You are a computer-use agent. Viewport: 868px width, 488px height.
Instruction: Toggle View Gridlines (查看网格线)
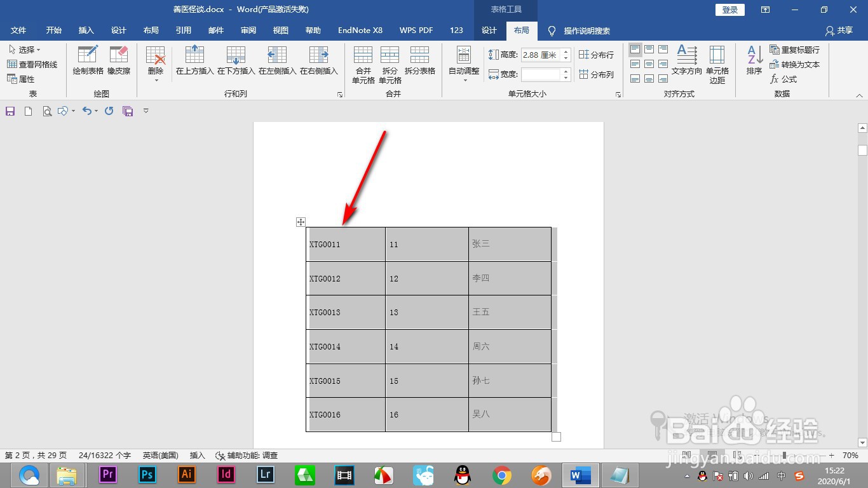32,64
